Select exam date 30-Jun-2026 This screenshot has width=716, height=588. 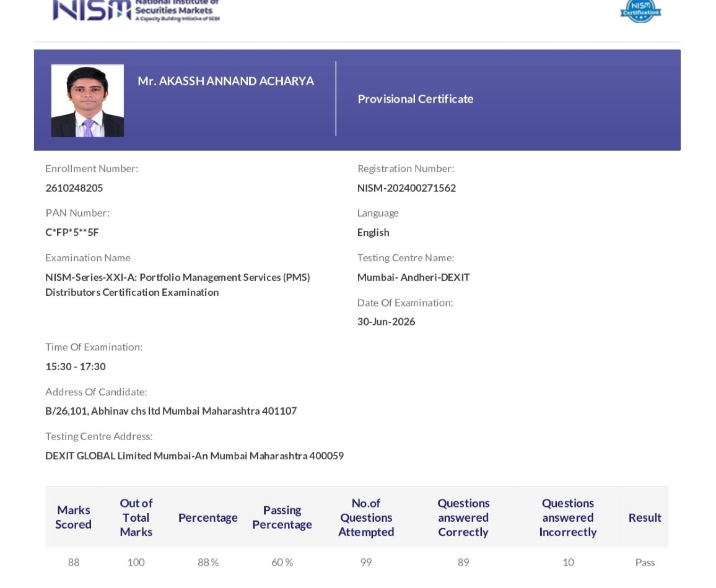pyautogui.click(x=386, y=322)
